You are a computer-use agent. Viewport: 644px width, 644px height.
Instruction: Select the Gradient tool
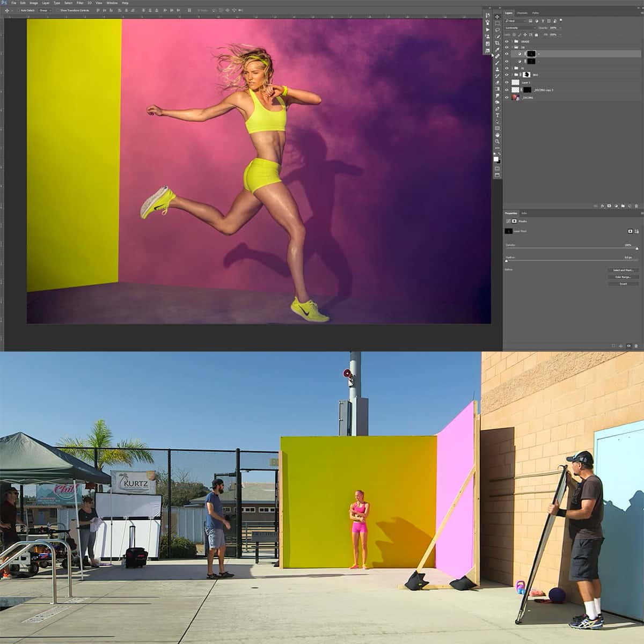(x=497, y=89)
